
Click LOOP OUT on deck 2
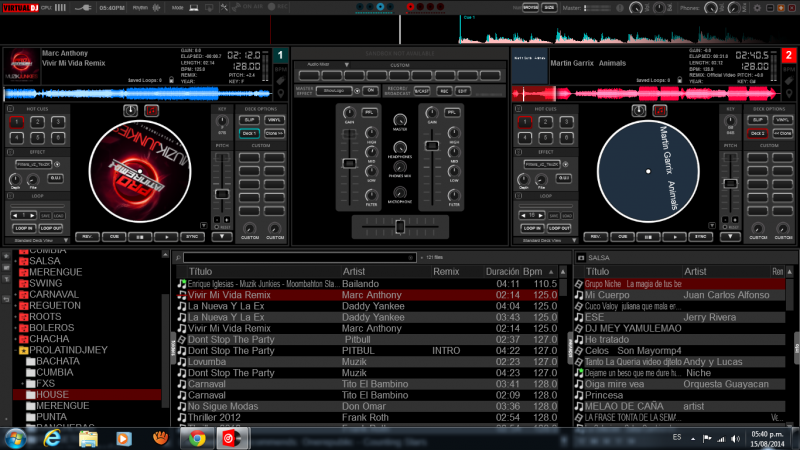[x=559, y=228]
